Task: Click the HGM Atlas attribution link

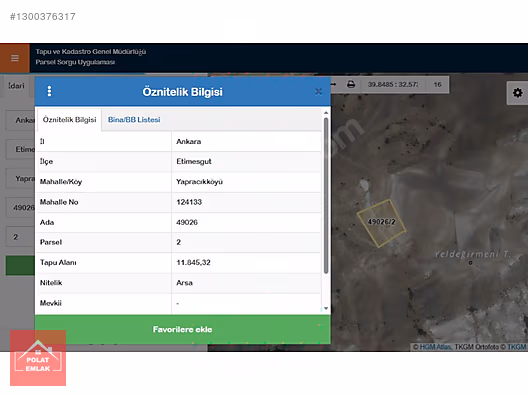Action: (x=435, y=347)
